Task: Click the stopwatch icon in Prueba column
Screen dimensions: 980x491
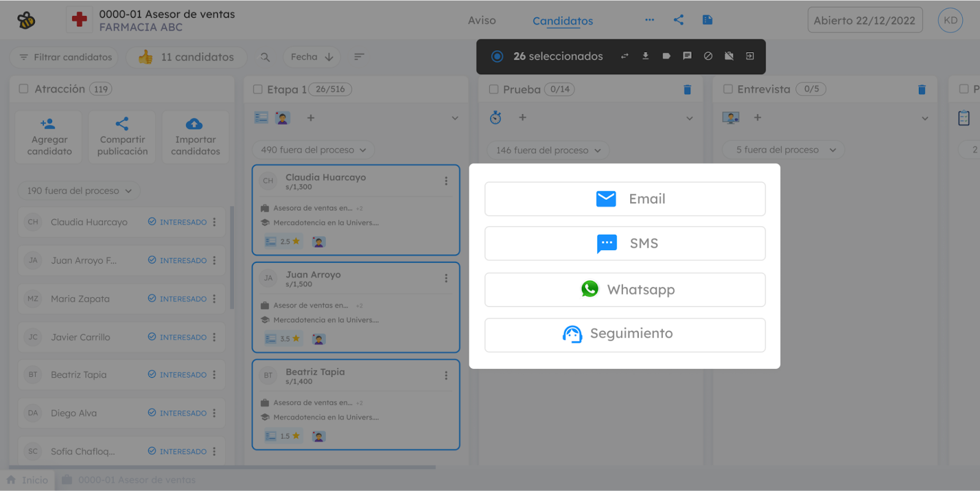Action: point(496,118)
